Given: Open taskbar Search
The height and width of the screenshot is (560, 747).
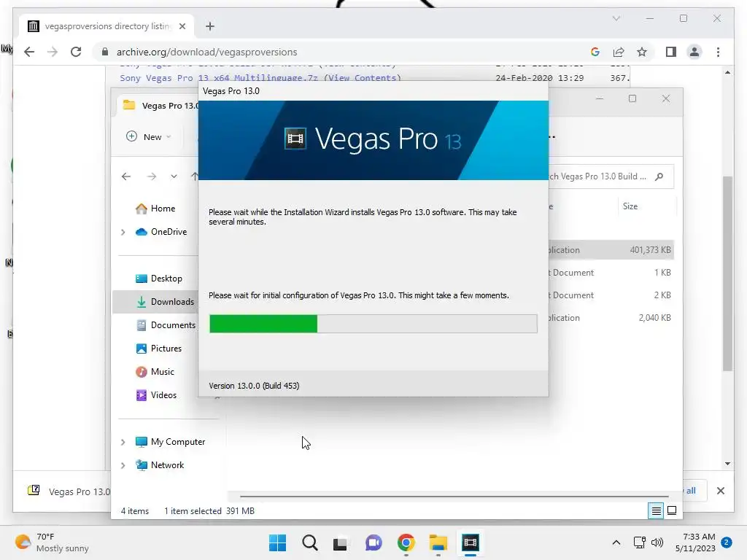Looking at the screenshot, I should click(309, 542).
